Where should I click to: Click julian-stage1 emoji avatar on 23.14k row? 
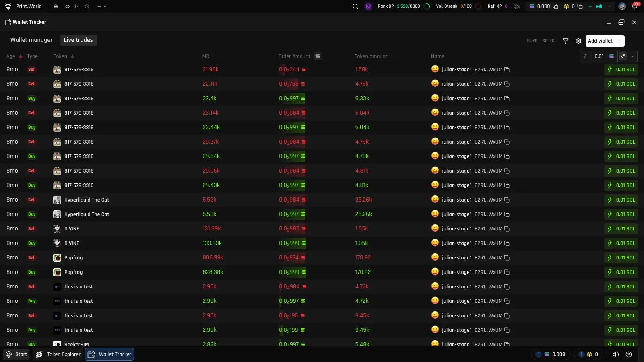coord(435,113)
